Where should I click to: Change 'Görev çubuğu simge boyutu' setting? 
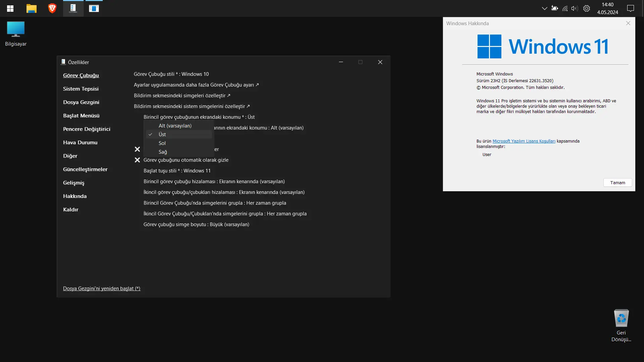(196, 224)
